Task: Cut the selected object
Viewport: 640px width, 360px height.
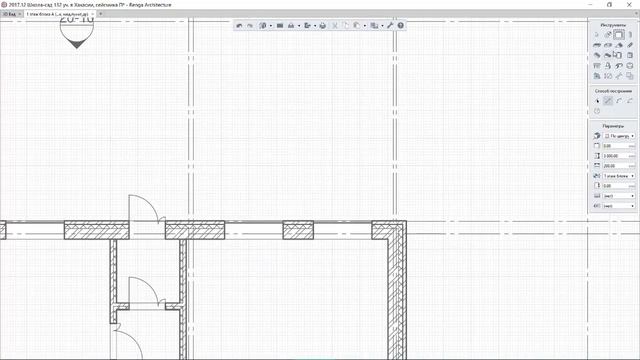Action: tap(335, 25)
